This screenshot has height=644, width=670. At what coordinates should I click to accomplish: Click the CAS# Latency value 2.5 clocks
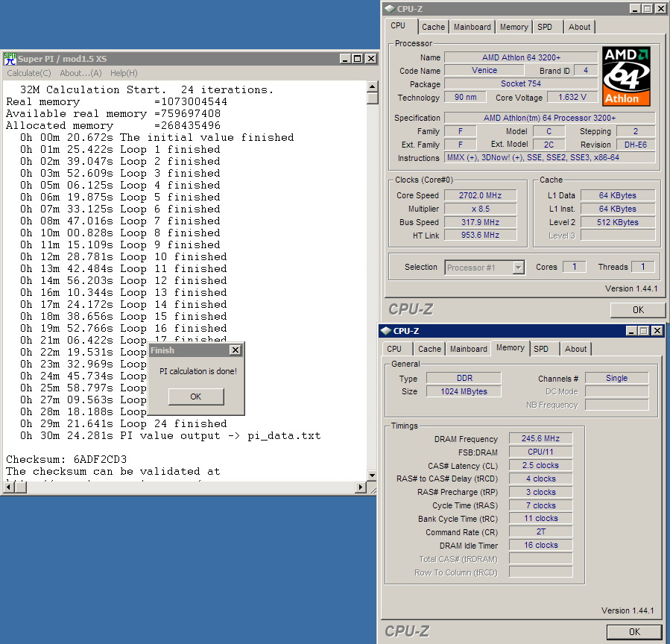pyautogui.click(x=540, y=465)
